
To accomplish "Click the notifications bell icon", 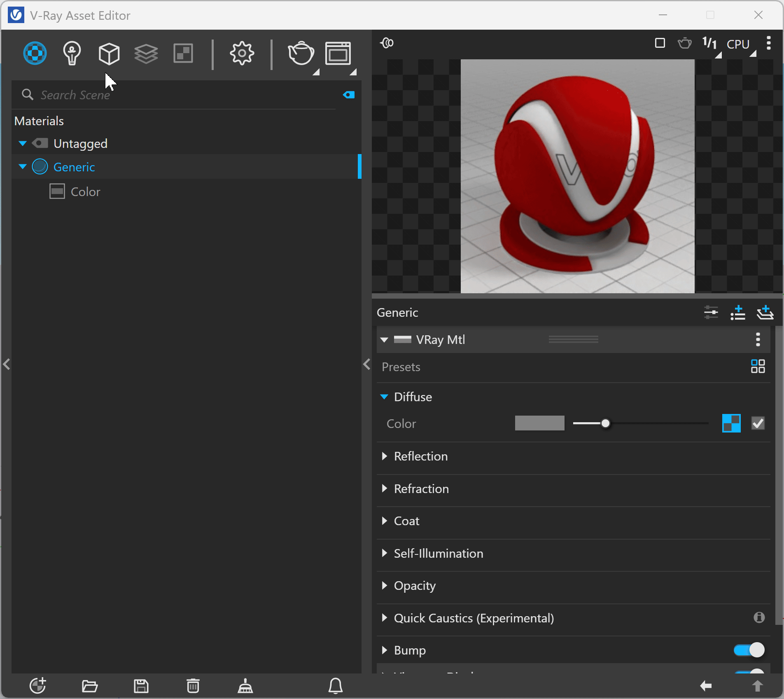I will point(336,686).
